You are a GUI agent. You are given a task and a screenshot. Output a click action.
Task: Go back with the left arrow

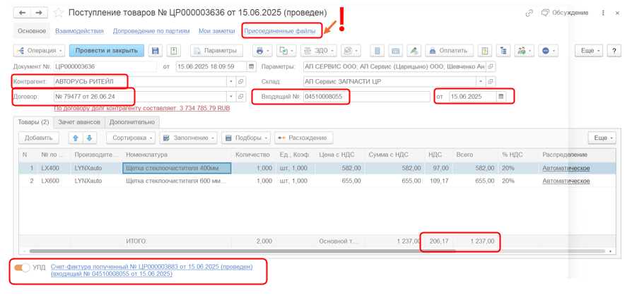23,13
